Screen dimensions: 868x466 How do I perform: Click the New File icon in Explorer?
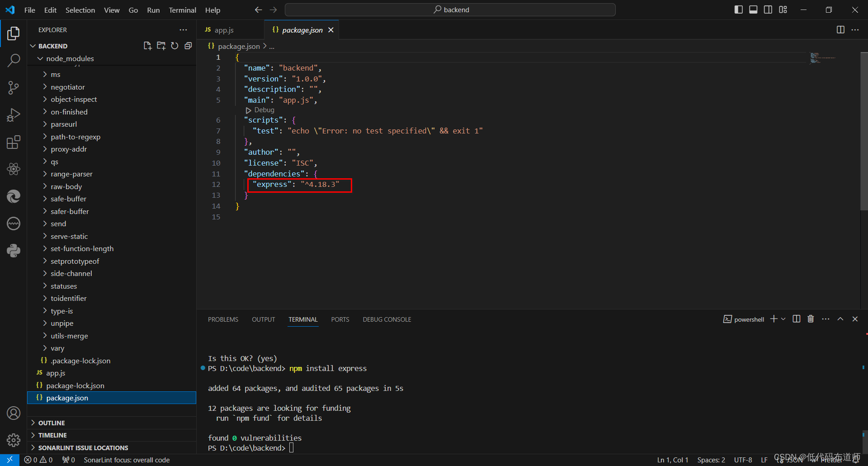(x=147, y=46)
